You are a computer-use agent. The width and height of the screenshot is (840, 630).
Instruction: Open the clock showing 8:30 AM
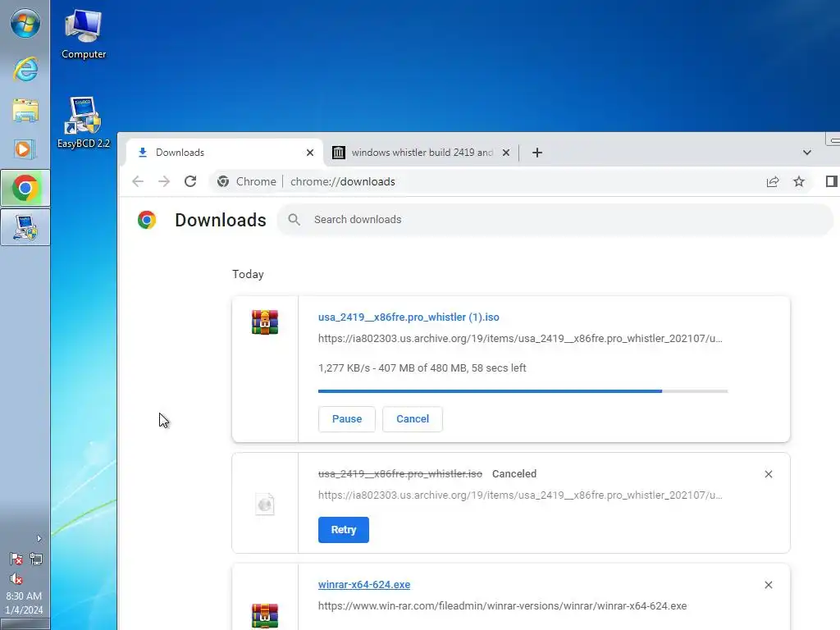(24, 603)
